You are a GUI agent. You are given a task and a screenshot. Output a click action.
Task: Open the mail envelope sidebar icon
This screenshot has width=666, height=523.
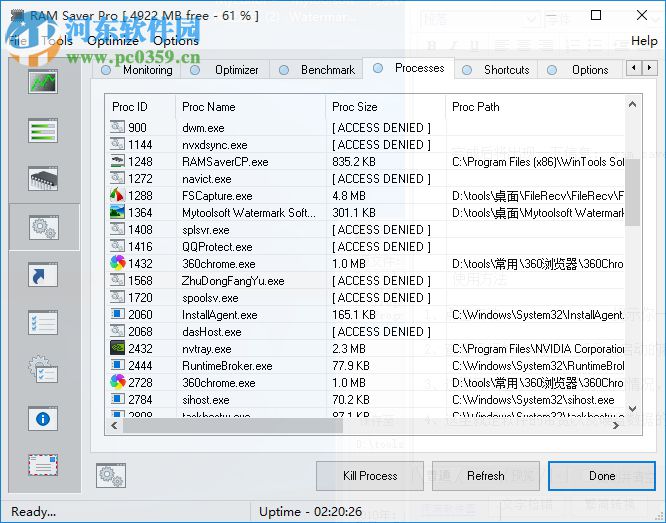pos(43,465)
